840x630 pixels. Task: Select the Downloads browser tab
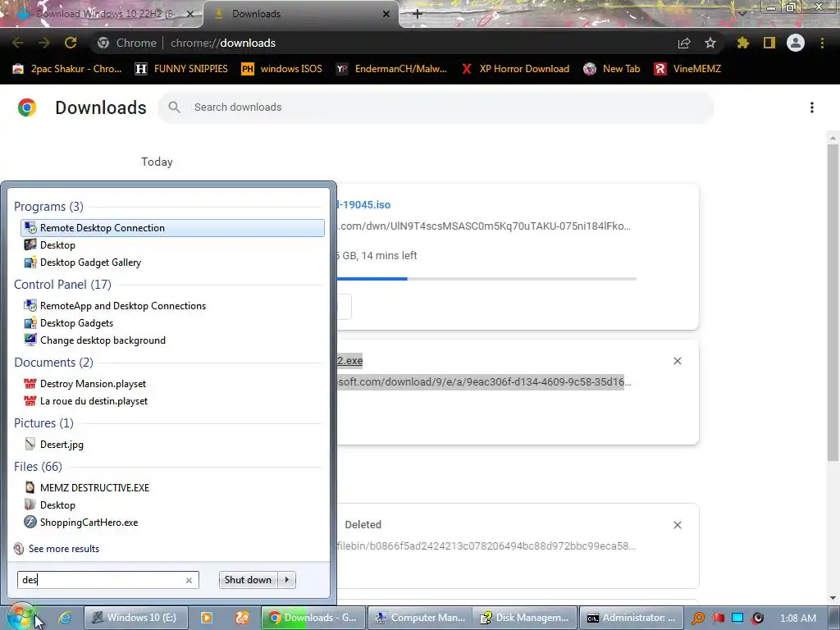[x=300, y=14]
